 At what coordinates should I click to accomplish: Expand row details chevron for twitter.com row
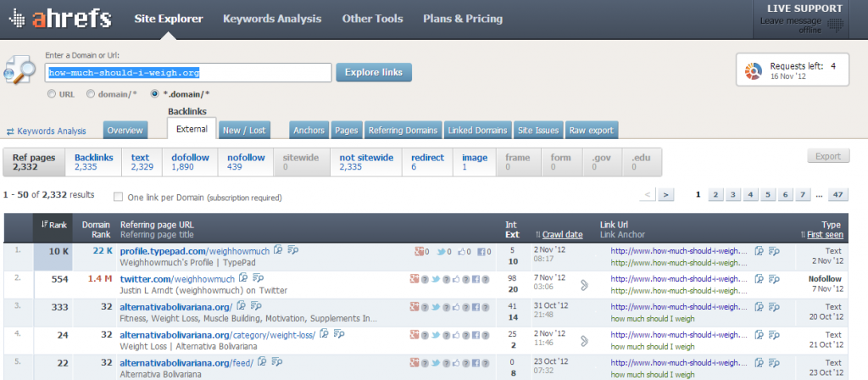pos(584,285)
